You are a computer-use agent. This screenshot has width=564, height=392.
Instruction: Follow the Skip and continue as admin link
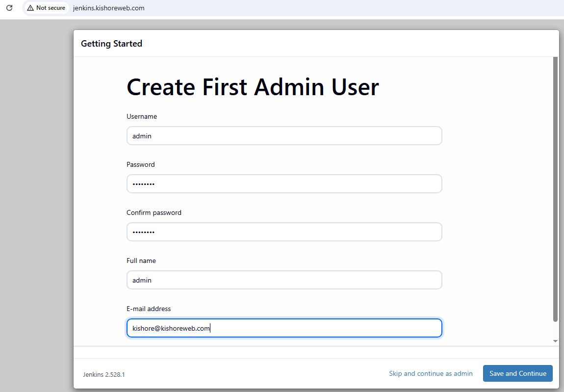pos(431,373)
